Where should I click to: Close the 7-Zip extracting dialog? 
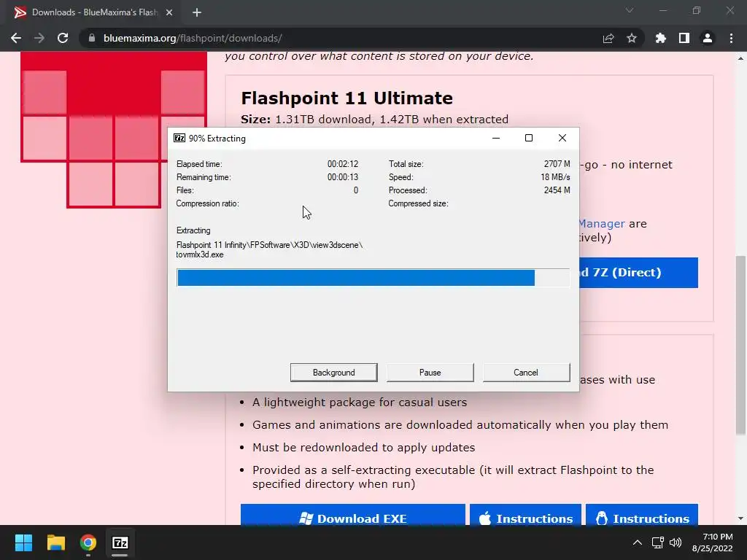(x=562, y=138)
